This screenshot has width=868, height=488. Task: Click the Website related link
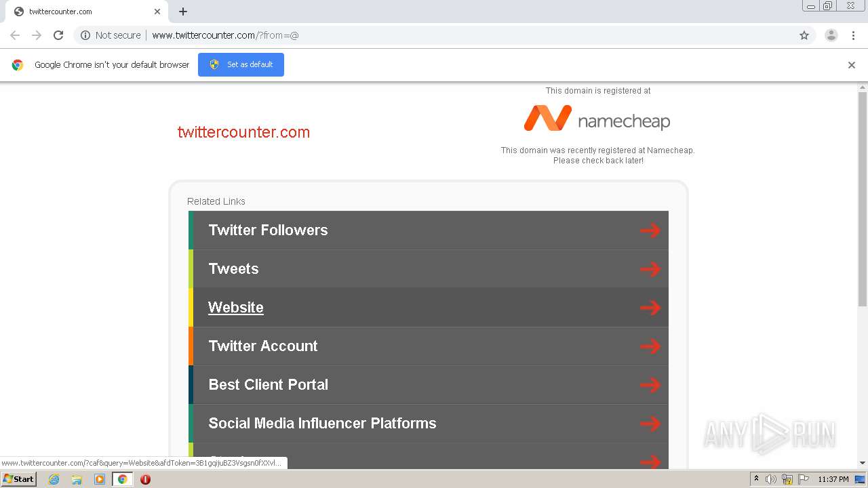point(235,308)
